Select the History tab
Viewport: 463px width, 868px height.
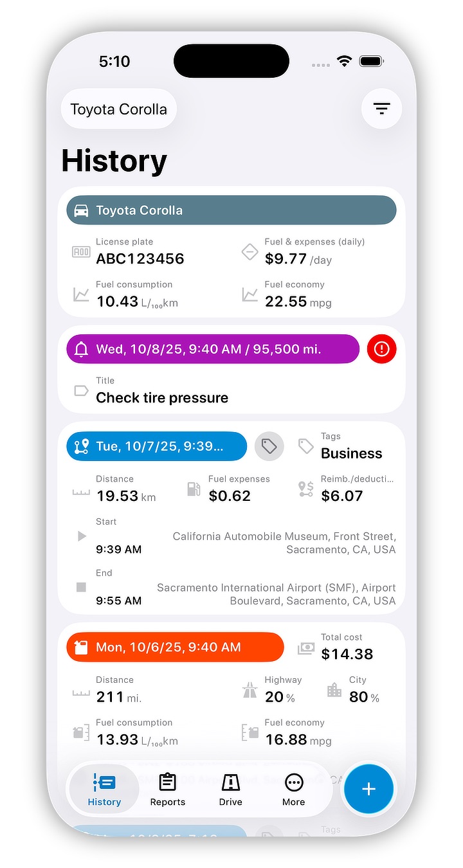click(x=104, y=789)
